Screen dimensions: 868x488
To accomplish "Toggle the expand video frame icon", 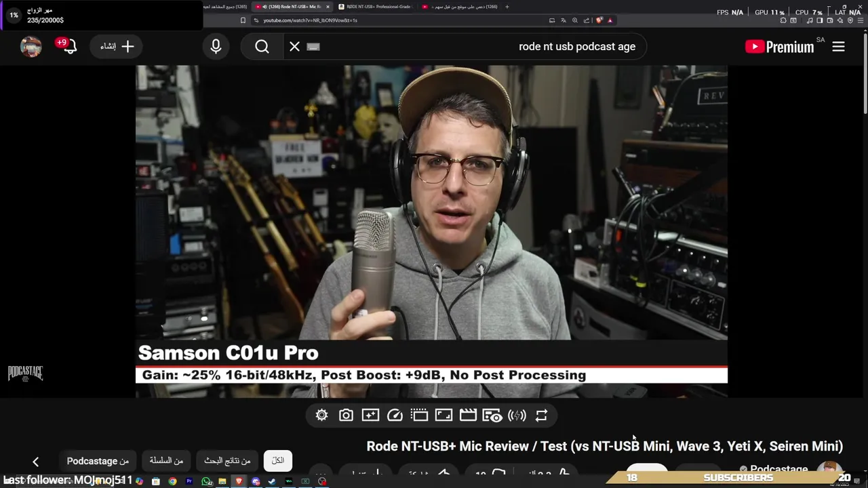I will point(443,415).
